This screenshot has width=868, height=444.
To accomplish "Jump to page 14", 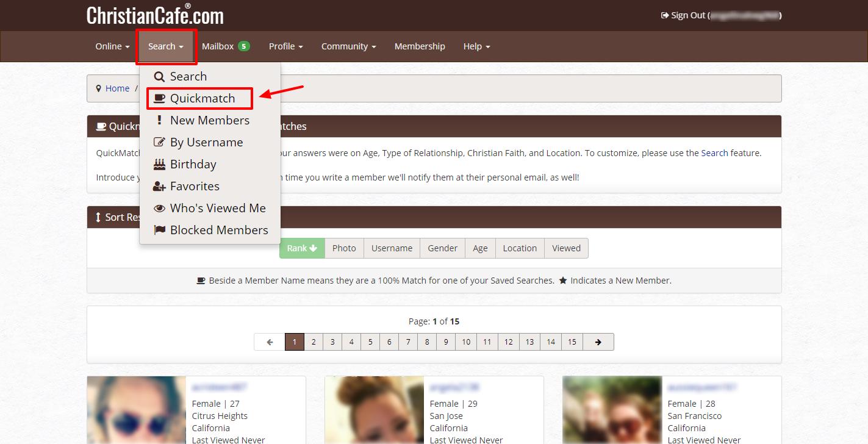I will coord(551,342).
